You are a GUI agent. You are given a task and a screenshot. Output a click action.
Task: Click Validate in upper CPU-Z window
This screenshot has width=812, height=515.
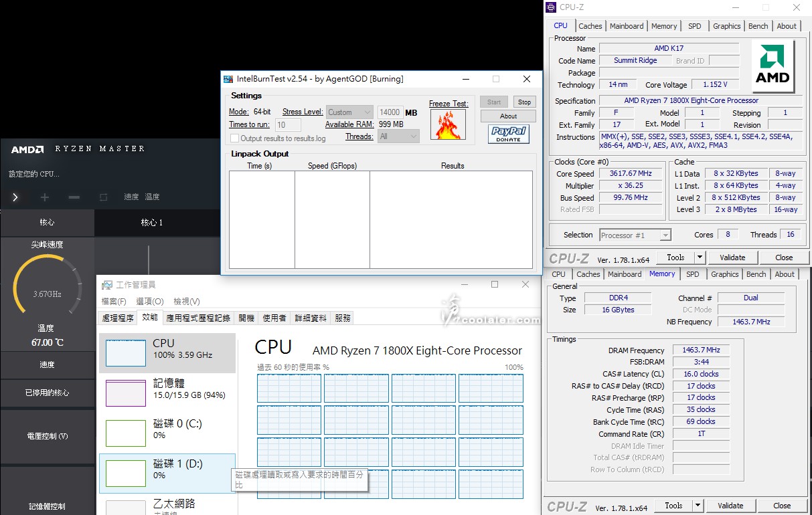[x=732, y=257]
